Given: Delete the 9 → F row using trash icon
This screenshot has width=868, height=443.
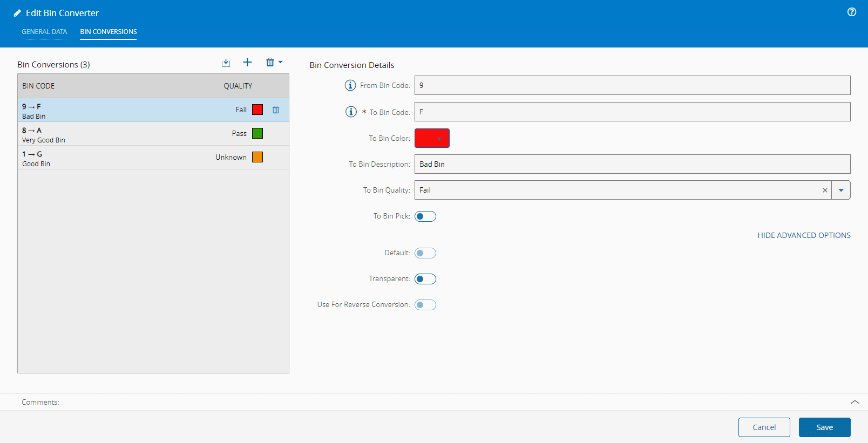Looking at the screenshot, I should 276,110.
